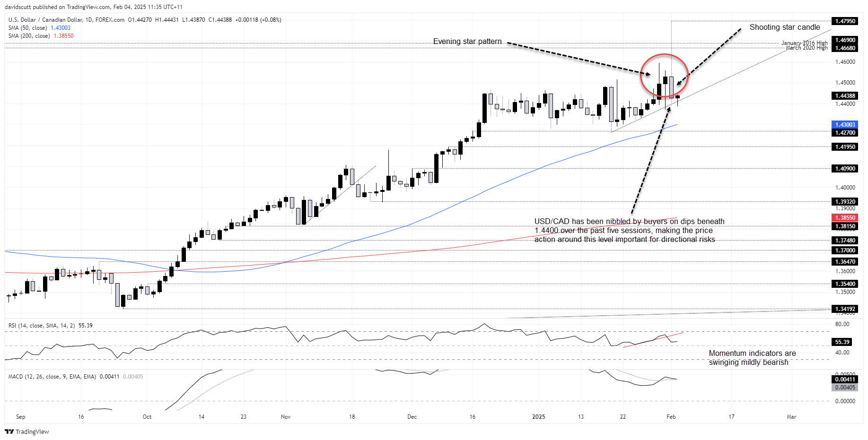Click the 'USD/CAD has been nibbled' annotation
Viewport: 868px width, 440px height.
(x=629, y=231)
